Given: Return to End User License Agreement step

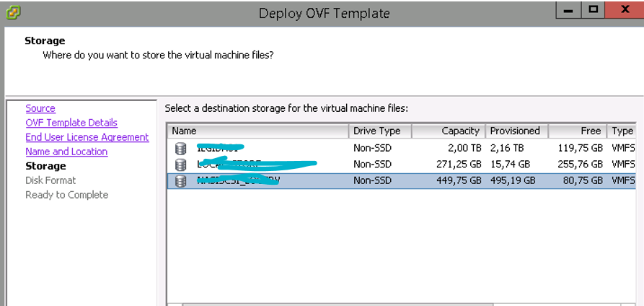Looking at the screenshot, I should (87, 137).
